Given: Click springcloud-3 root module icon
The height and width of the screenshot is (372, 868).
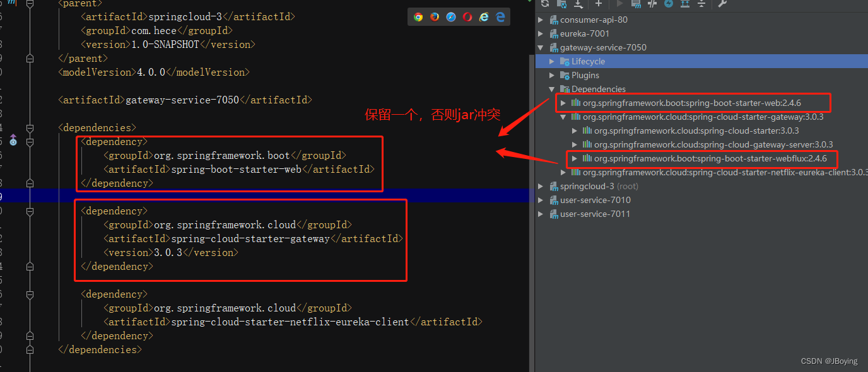Looking at the screenshot, I should (554, 186).
